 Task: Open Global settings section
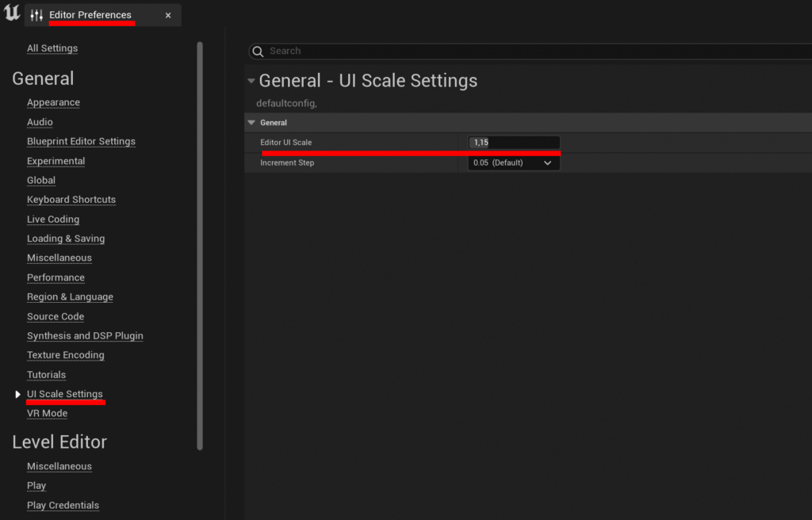pyautogui.click(x=41, y=180)
